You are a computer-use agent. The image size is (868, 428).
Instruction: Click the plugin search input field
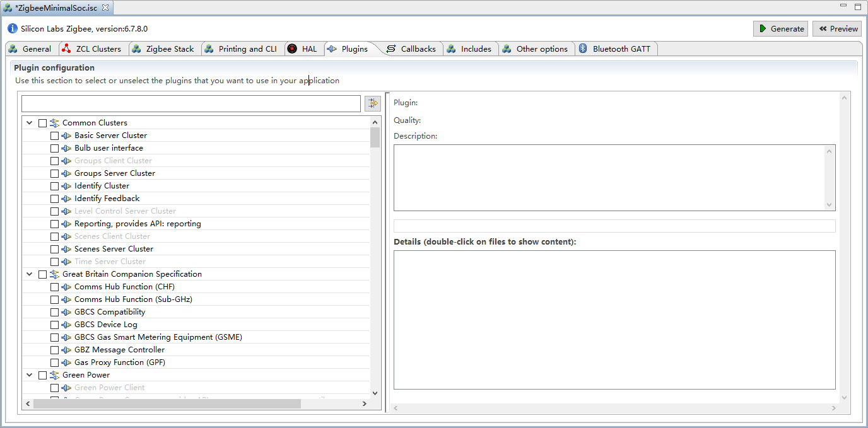tap(191, 103)
